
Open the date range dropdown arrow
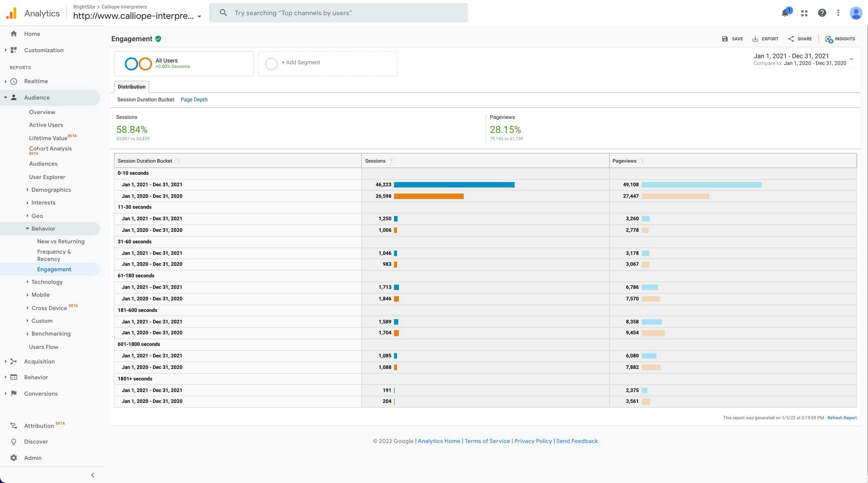coord(851,59)
